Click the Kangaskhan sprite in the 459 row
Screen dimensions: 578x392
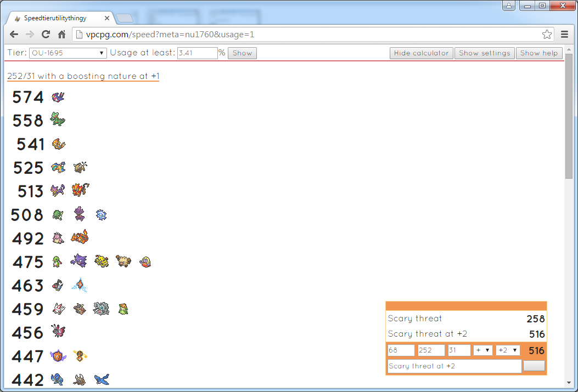pos(79,309)
